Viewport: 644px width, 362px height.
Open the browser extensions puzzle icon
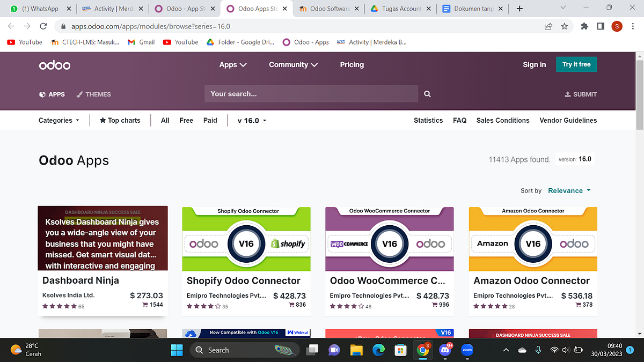(x=584, y=26)
